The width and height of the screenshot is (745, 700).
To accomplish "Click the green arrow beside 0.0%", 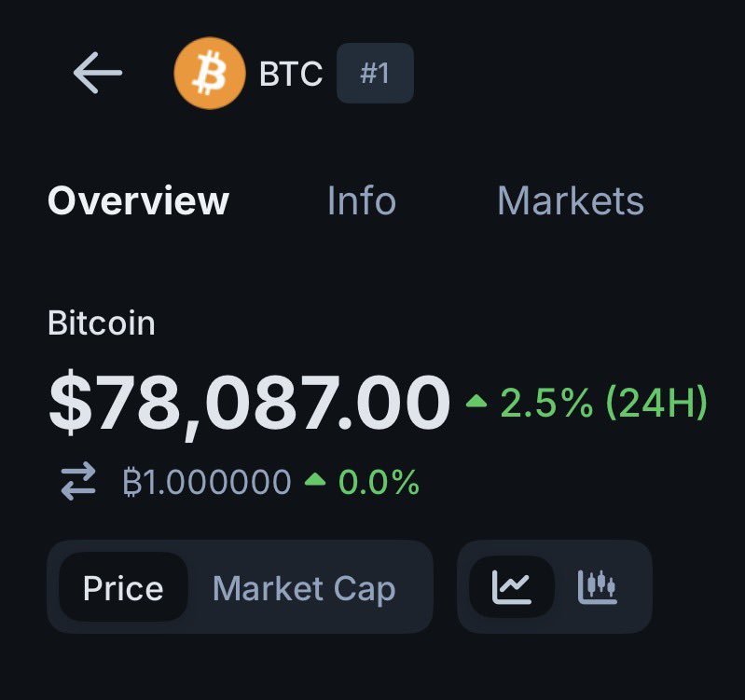I will (x=315, y=480).
